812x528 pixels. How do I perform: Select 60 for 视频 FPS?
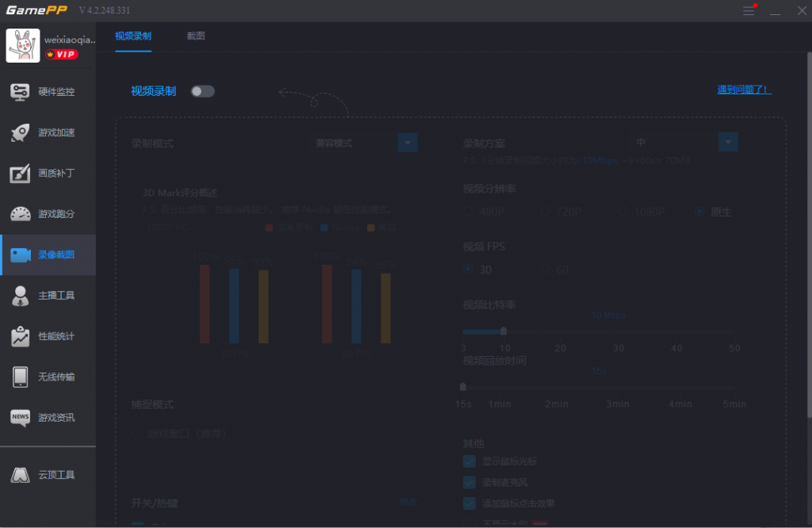pos(547,270)
